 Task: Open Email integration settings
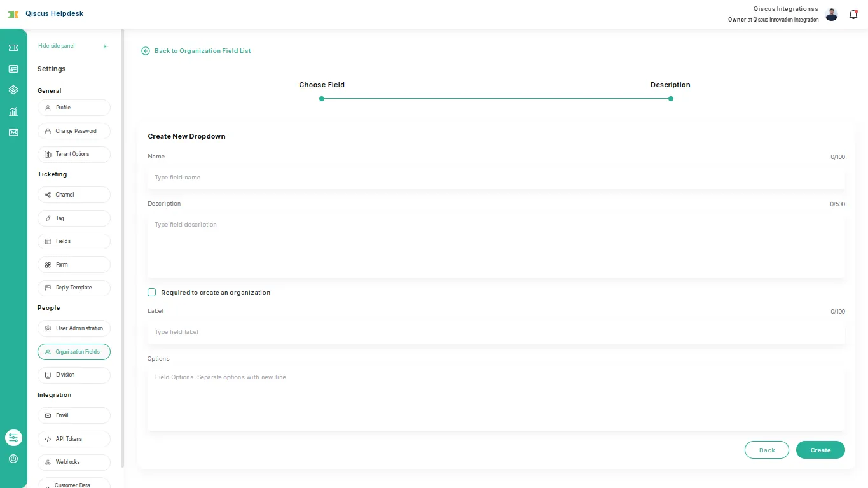(74, 415)
